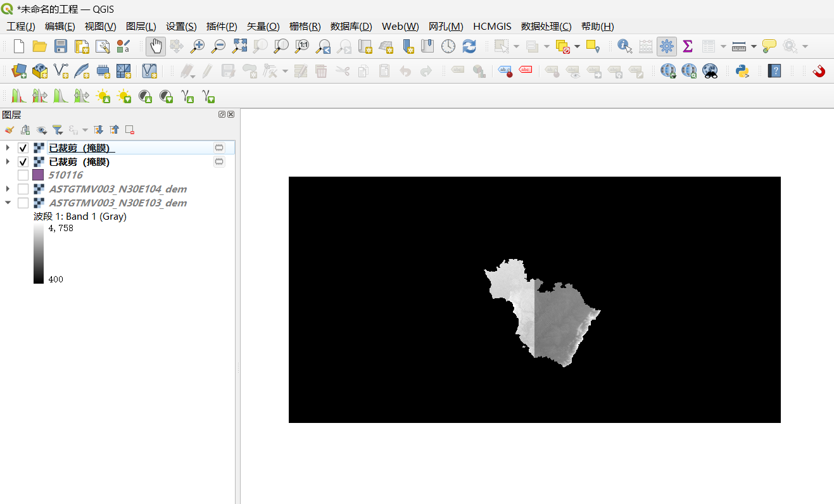
Task: Check the ASTGTMV003_N30E103_dem layer visibility box
Action: click(x=23, y=203)
